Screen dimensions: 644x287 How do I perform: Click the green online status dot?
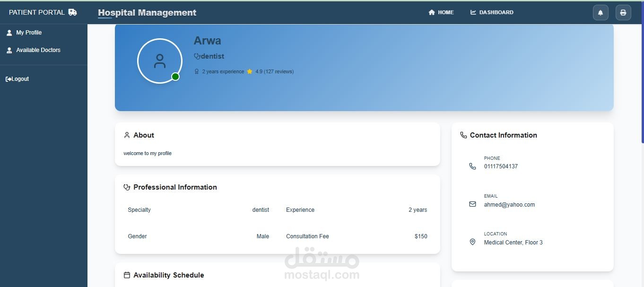tap(175, 77)
